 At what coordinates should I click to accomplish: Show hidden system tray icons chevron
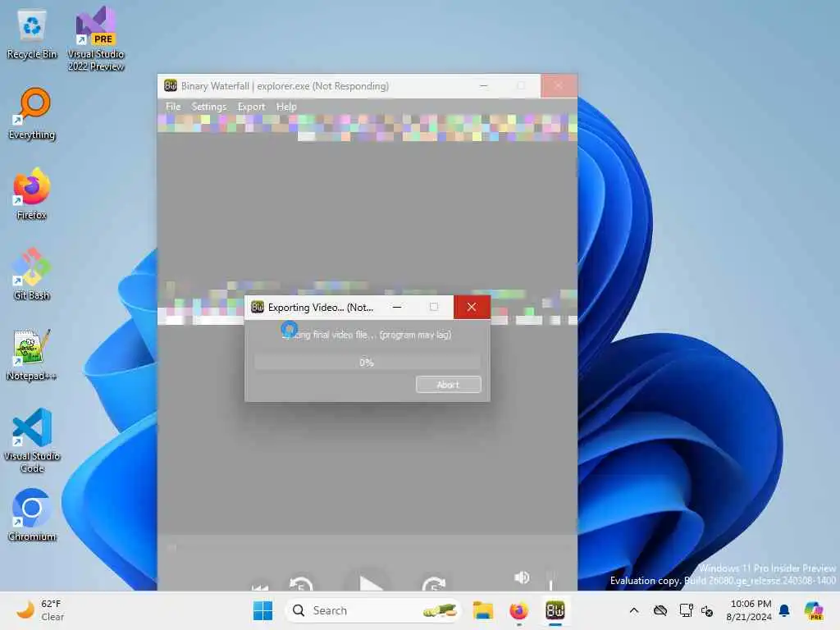(x=634, y=610)
